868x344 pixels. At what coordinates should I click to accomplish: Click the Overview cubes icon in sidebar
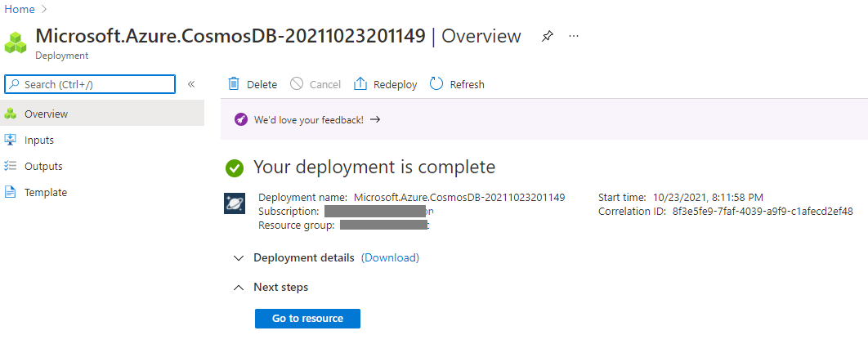(11, 114)
